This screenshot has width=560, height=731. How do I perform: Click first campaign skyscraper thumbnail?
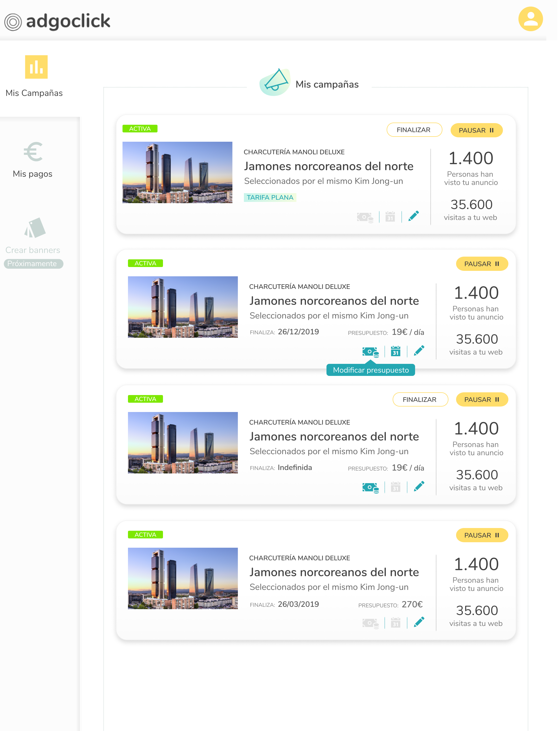(177, 172)
